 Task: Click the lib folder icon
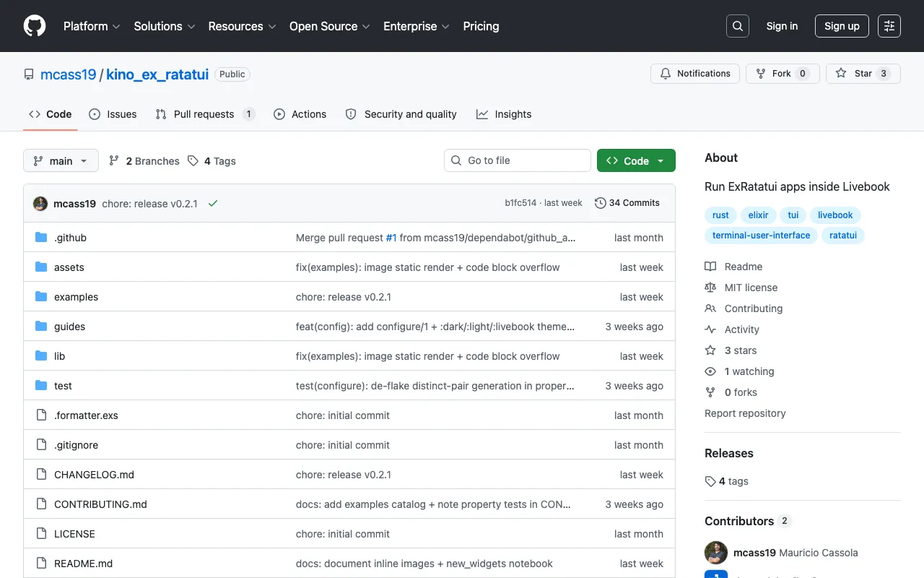(41, 356)
